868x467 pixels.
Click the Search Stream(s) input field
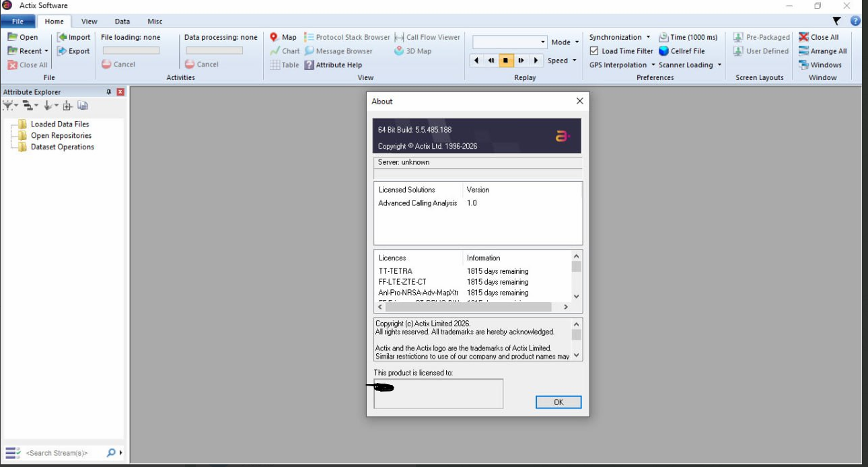click(x=64, y=453)
